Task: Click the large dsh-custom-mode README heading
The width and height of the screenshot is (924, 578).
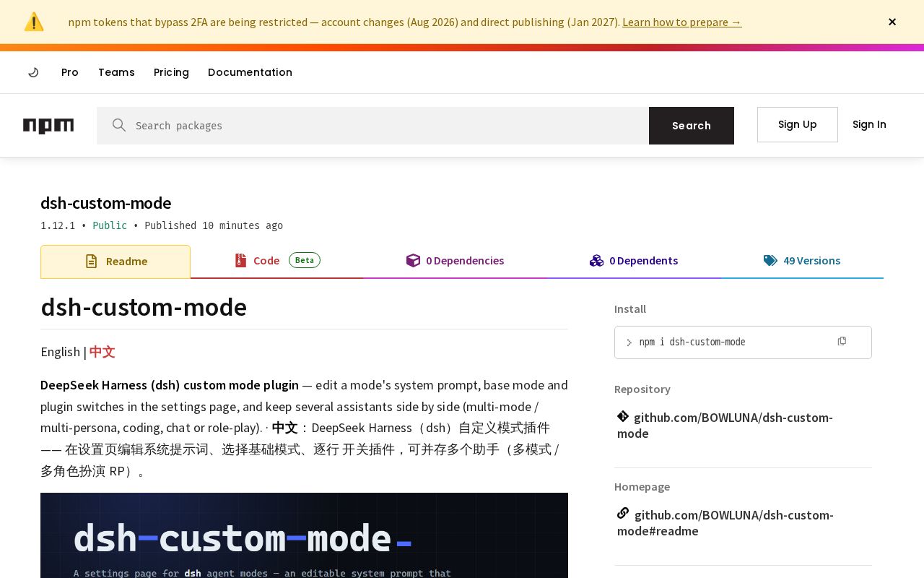Action: click(144, 307)
